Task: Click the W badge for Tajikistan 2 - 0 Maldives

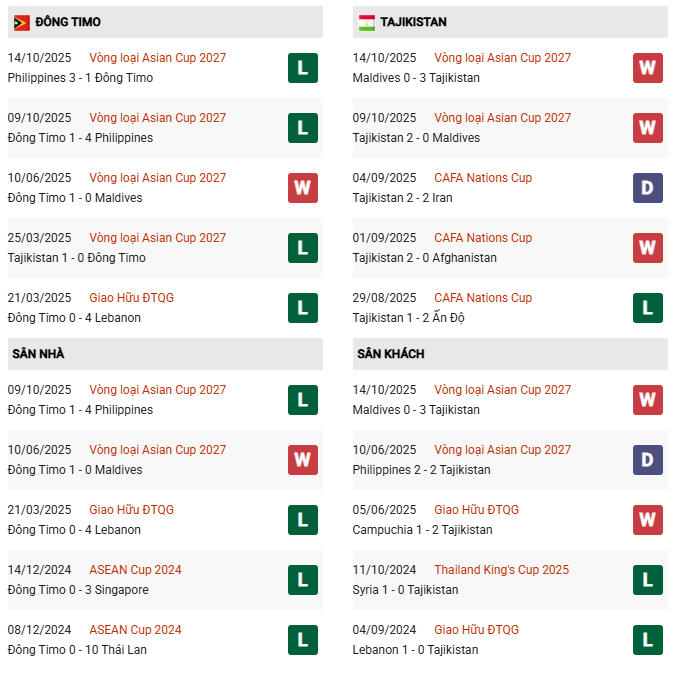Action: 647,128
